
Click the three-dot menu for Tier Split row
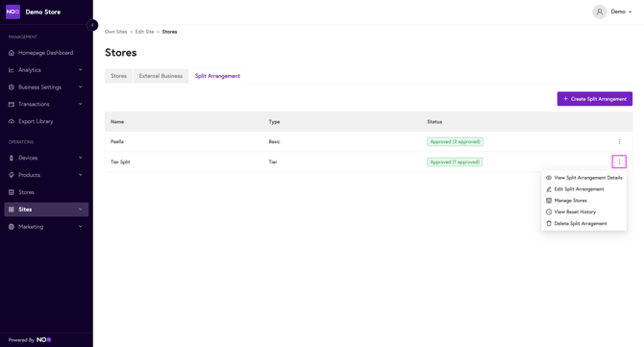point(619,161)
